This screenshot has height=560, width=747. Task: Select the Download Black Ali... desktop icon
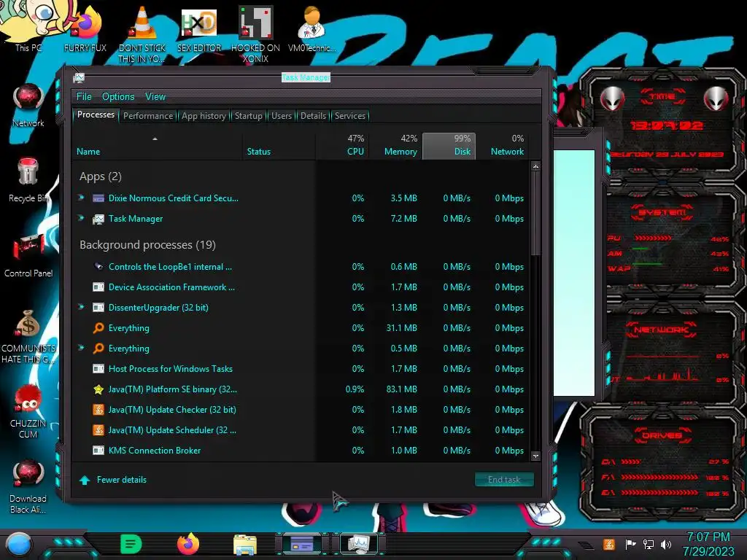click(x=28, y=486)
